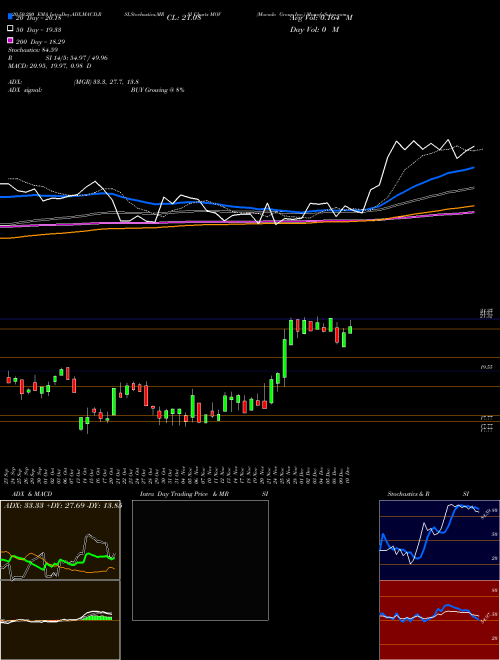Click the white 50 Day legend swatch

pos(10,29)
